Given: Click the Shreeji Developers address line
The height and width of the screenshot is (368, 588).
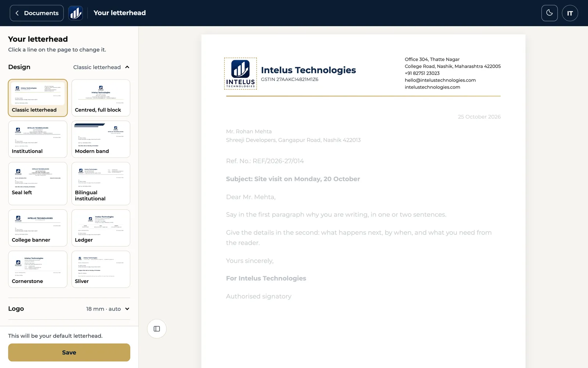Looking at the screenshot, I should click(293, 140).
